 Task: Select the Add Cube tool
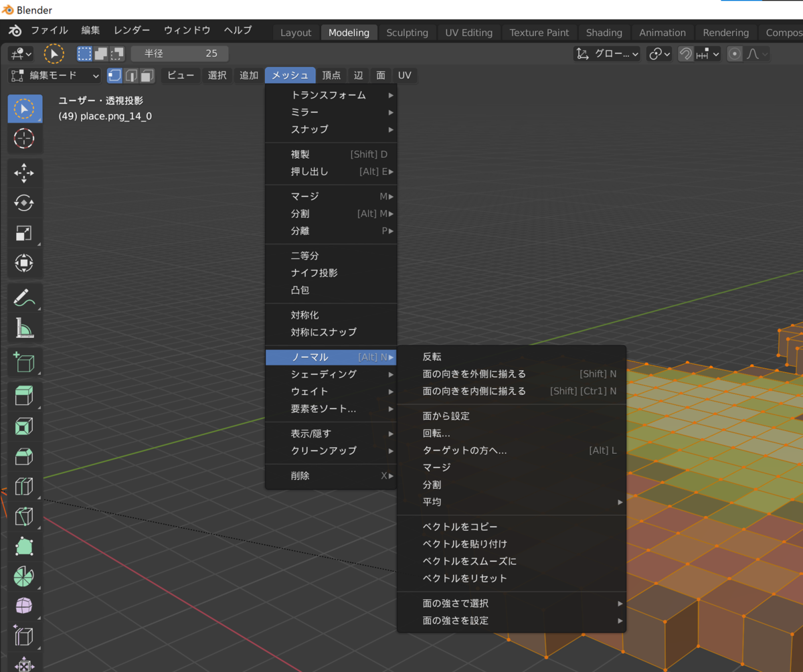(25, 362)
